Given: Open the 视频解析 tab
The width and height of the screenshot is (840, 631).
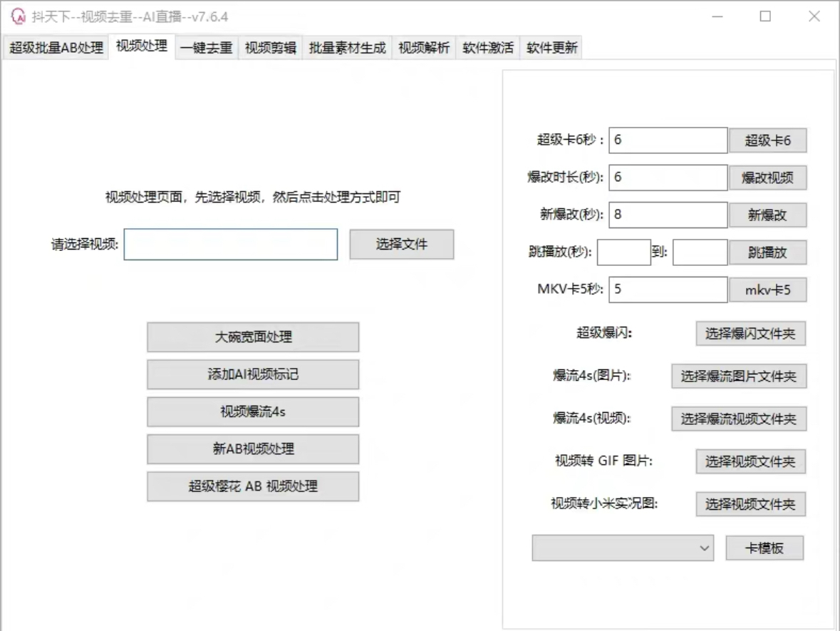Looking at the screenshot, I should (425, 48).
